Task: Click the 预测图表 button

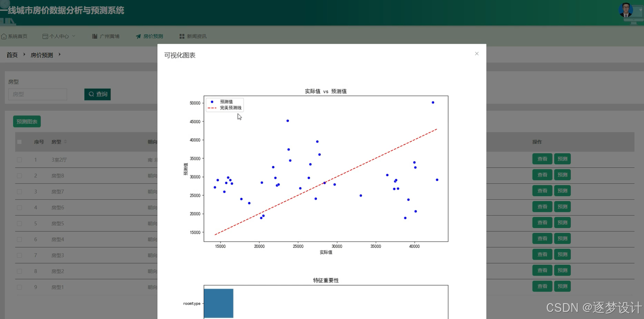Action: (27, 122)
